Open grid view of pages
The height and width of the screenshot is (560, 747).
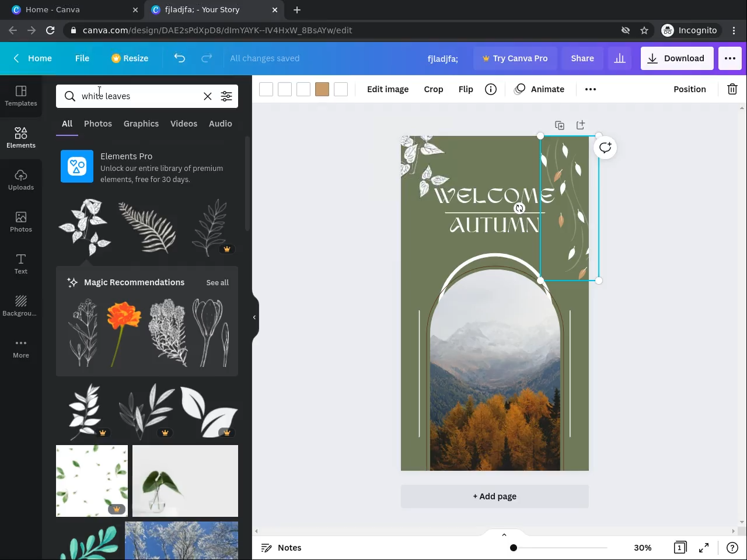point(679,548)
